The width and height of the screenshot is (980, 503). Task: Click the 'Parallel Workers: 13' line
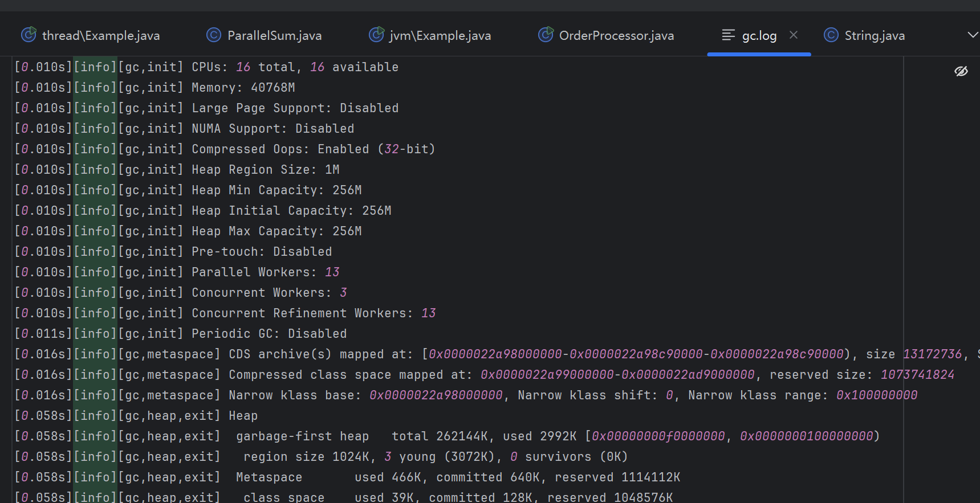tap(177, 272)
